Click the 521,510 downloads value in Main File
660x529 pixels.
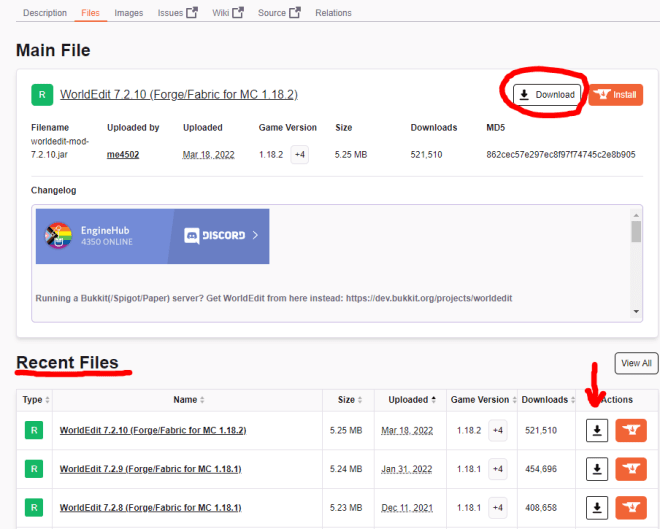tap(426, 154)
